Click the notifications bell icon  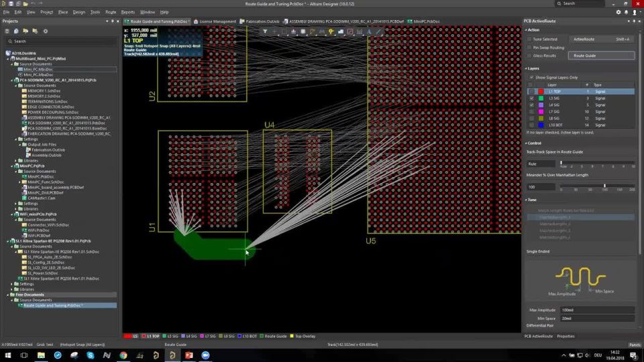pos(627,12)
